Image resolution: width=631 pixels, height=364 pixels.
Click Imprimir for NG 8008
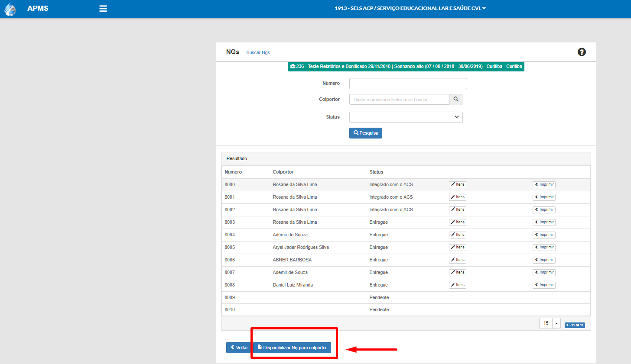(544, 285)
